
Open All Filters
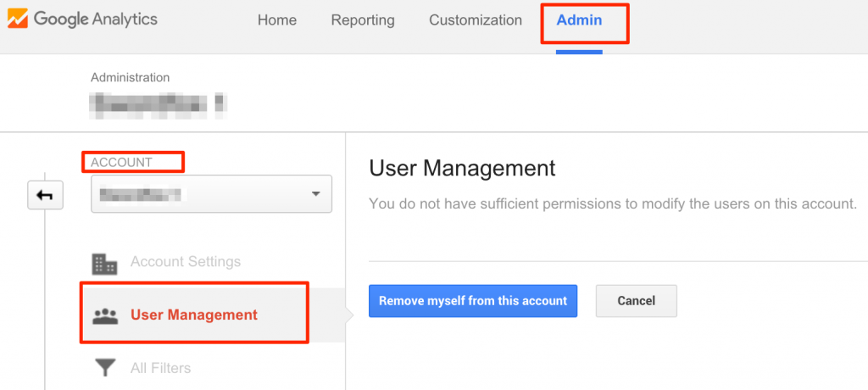coord(160,368)
